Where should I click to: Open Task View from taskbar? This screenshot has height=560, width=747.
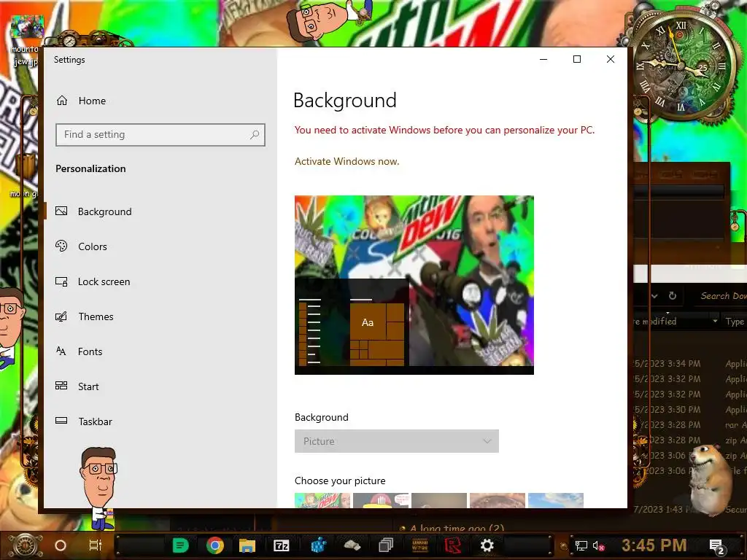[96, 545]
